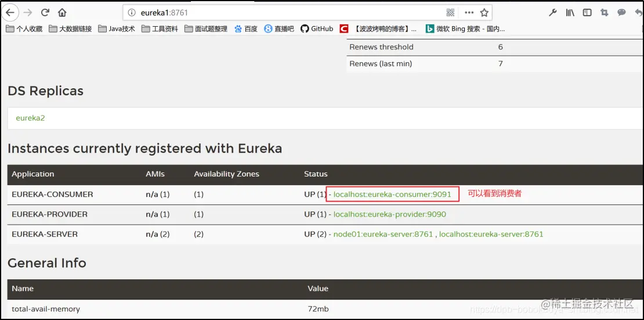Click UP (2) status in EUREKA-SERVER row

[316, 235]
